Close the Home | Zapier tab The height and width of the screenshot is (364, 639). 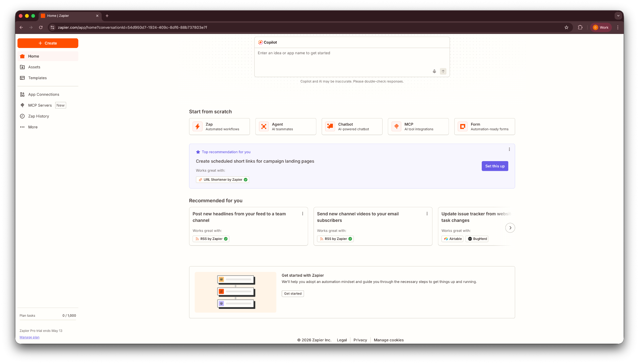[x=97, y=16]
